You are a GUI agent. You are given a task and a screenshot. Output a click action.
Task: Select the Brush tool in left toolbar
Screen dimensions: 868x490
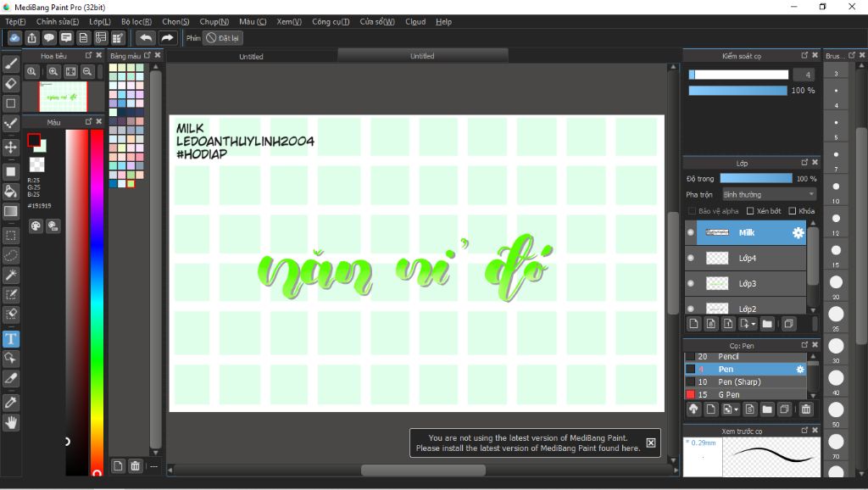tap(10, 63)
